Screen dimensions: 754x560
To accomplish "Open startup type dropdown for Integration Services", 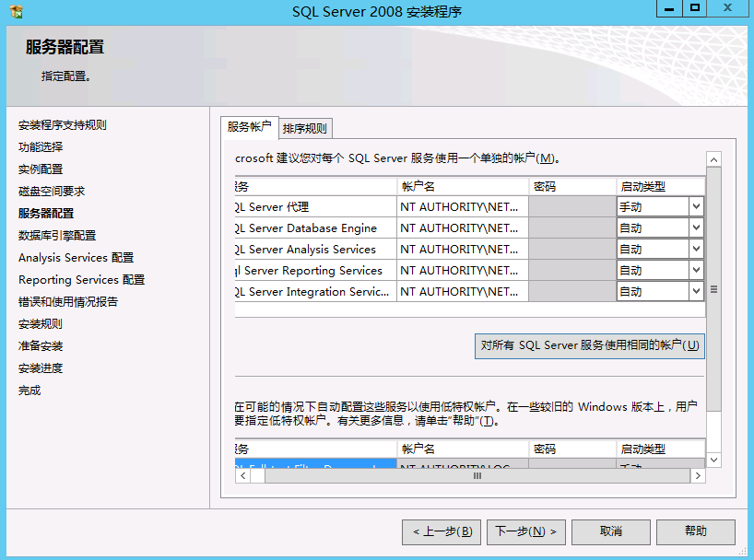I will [x=696, y=291].
